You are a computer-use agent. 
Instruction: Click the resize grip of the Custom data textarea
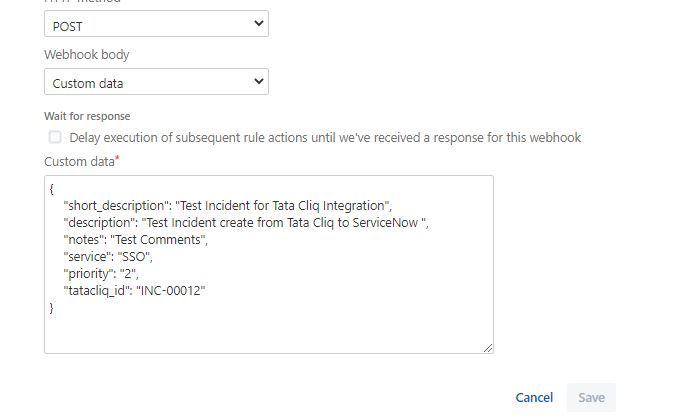(488, 348)
